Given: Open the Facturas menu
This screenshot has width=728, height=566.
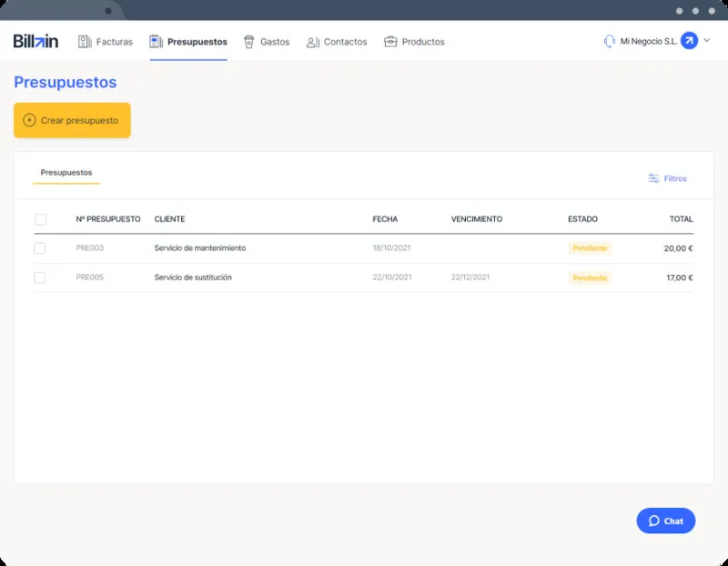Looking at the screenshot, I should 106,42.
